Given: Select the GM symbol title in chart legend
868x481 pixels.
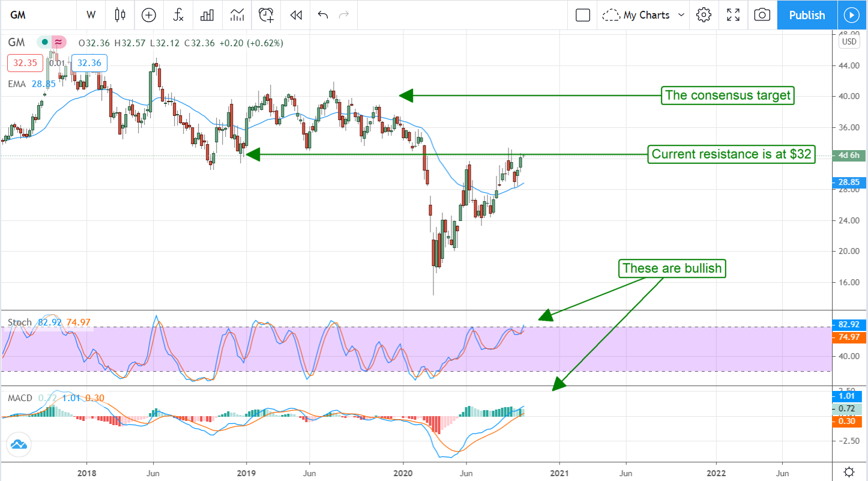Looking at the screenshot, I should (x=16, y=43).
